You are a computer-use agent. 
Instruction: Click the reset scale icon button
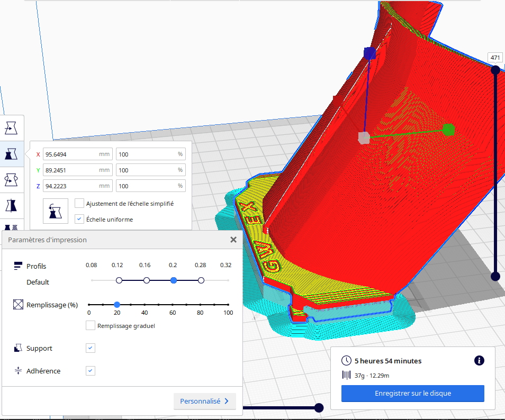(56, 211)
